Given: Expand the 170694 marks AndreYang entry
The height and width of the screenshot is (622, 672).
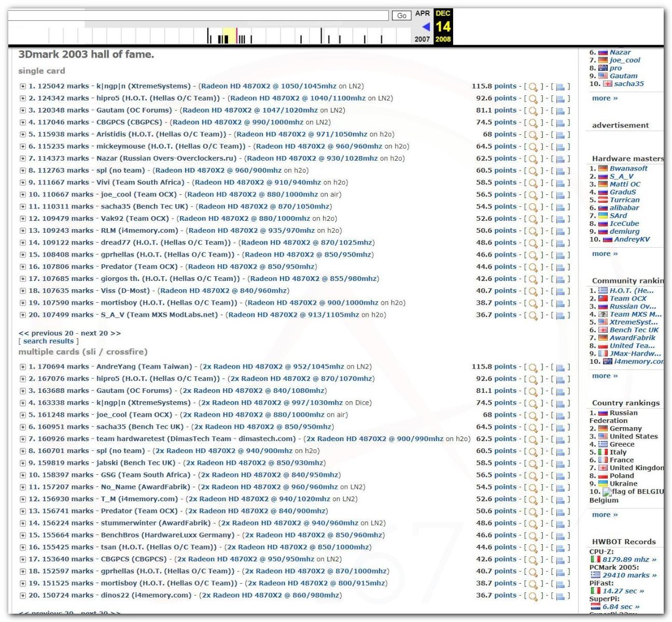Looking at the screenshot, I should coord(23,367).
